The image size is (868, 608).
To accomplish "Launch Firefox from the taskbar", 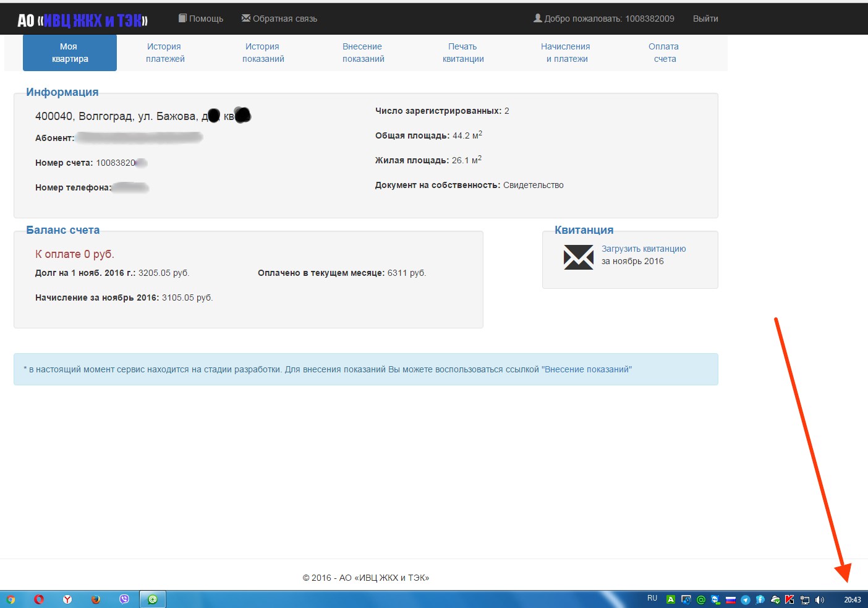I will click(96, 599).
